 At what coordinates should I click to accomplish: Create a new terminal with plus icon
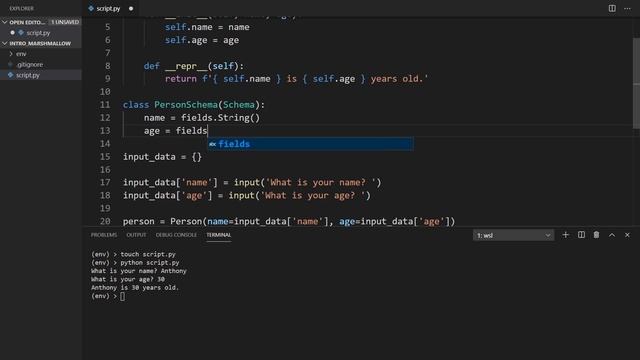tap(565, 235)
